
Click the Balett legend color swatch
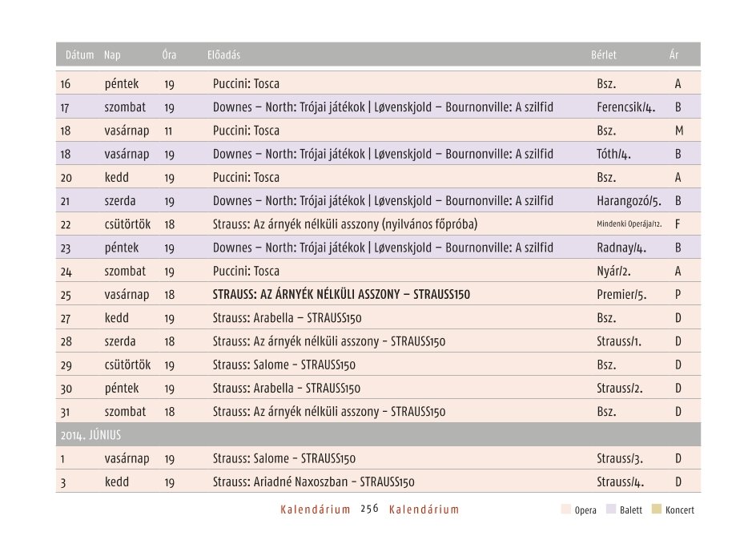coord(611,510)
